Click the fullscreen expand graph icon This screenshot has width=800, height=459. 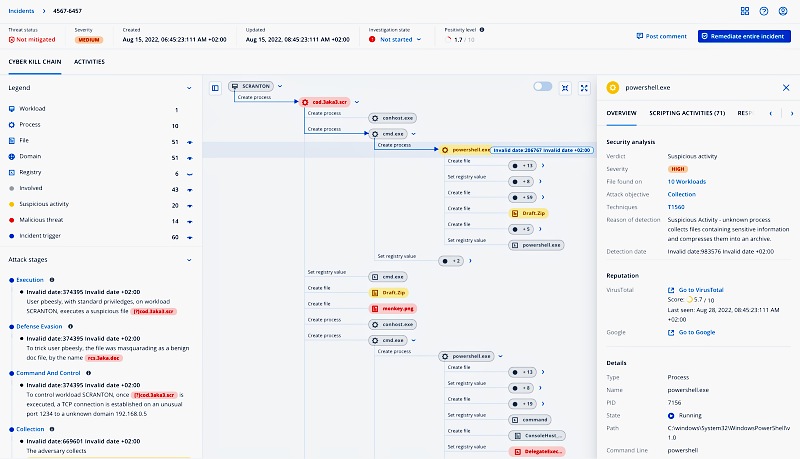pyautogui.click(x=583, y=87)
